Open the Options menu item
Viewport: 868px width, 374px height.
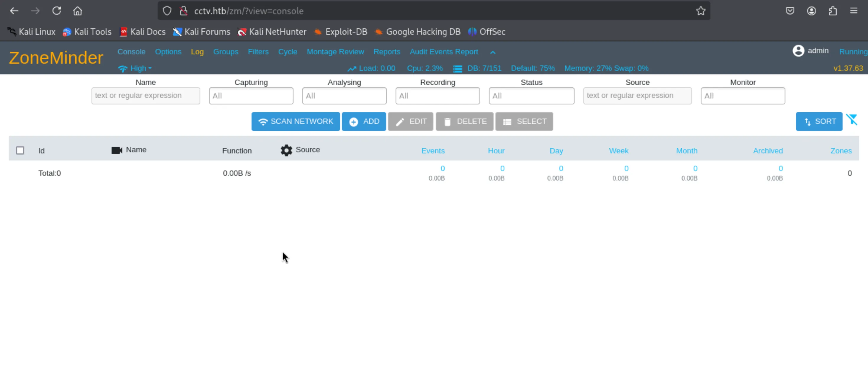168,52
